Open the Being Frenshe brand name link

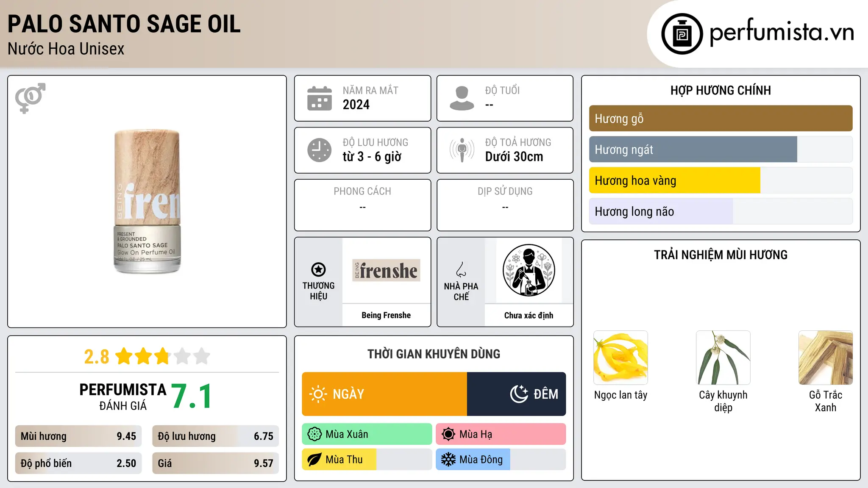tap(386, 315)
